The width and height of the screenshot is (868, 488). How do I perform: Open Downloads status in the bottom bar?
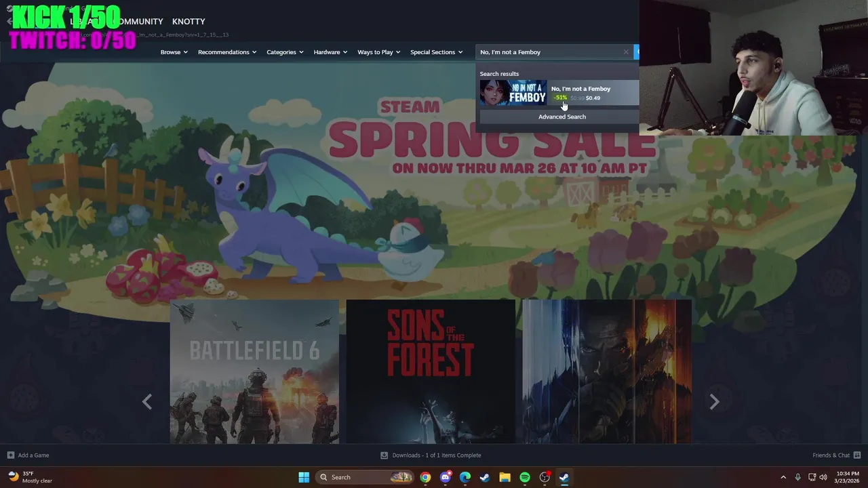431,455
